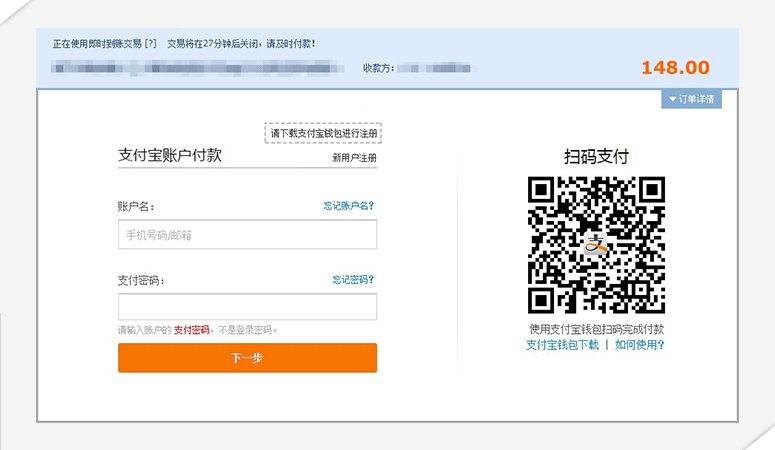The height and width of the screenshot is (450, 775).
Task: Click the red 支付密码 hint text
Action: click(192, 330)
